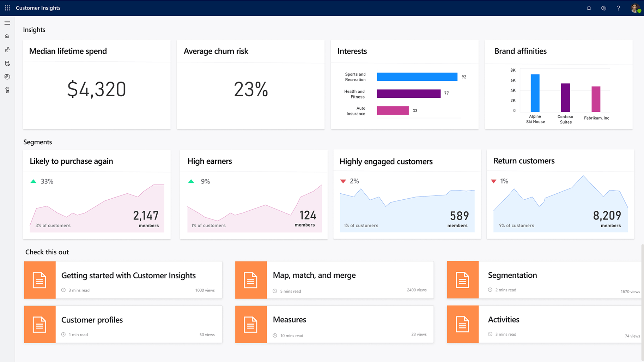Open the High earners segment card
Image resolution: width=644 pixels, height=362 pixels.
(254, 194)
